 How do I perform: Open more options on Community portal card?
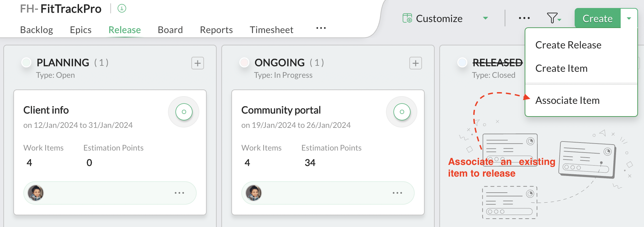coord(397,193)
